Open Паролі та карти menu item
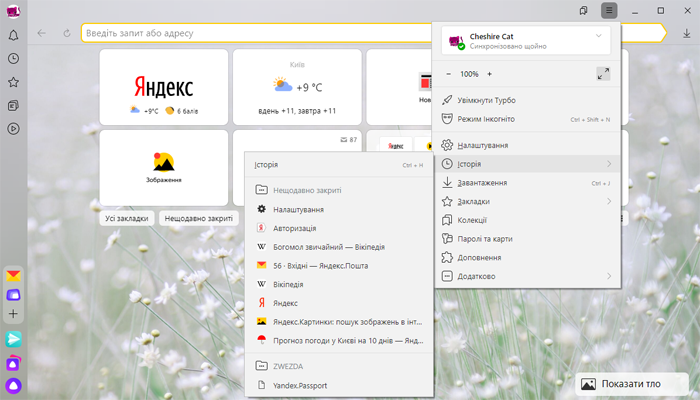 pyautogui.click(x=527, y=239)
